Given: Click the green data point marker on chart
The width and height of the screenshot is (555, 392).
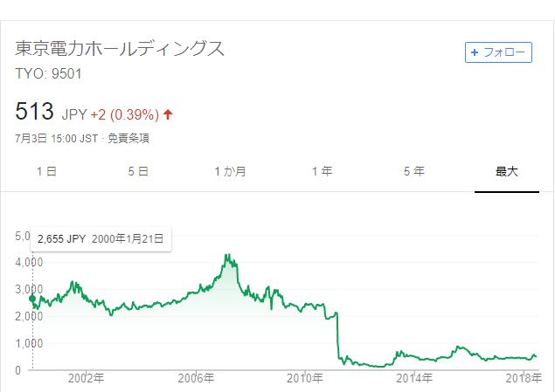Looking at the screenshot, I should (32, 299).
